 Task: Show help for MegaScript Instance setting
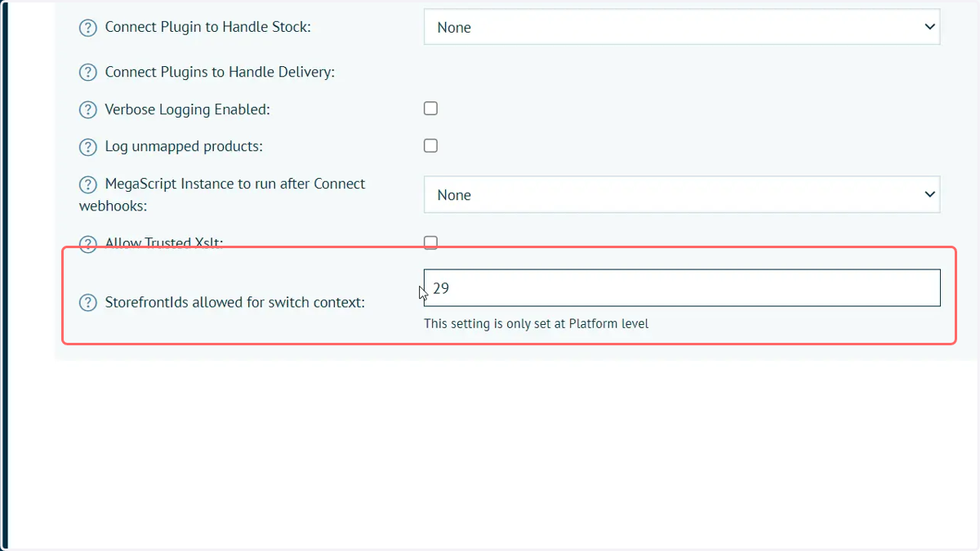coord(87,184)
